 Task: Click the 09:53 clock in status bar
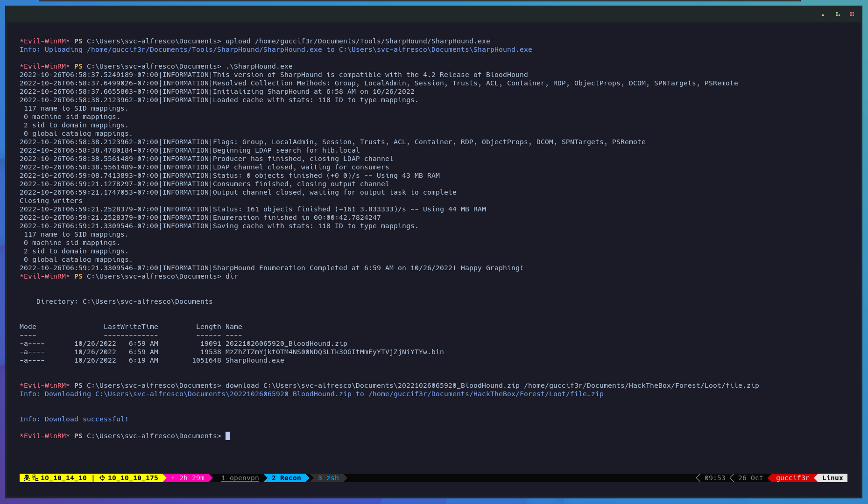point(715,478)
